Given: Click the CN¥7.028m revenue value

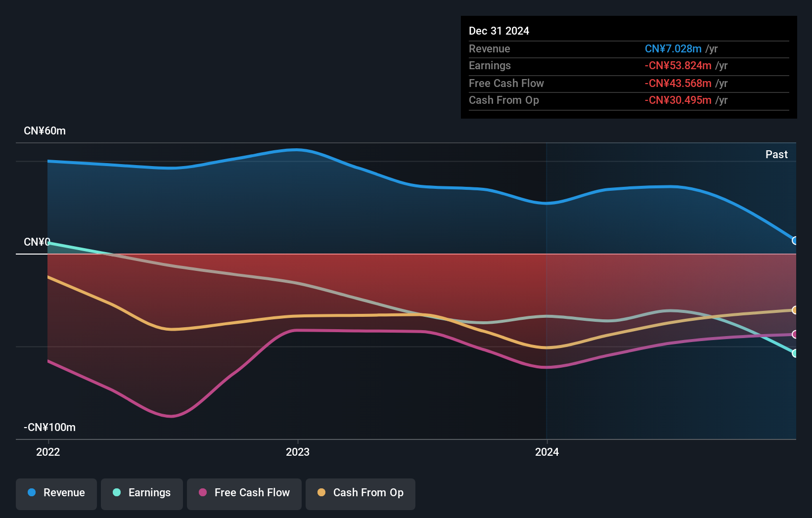Looking at the screenshot, I should click(673, 49).
